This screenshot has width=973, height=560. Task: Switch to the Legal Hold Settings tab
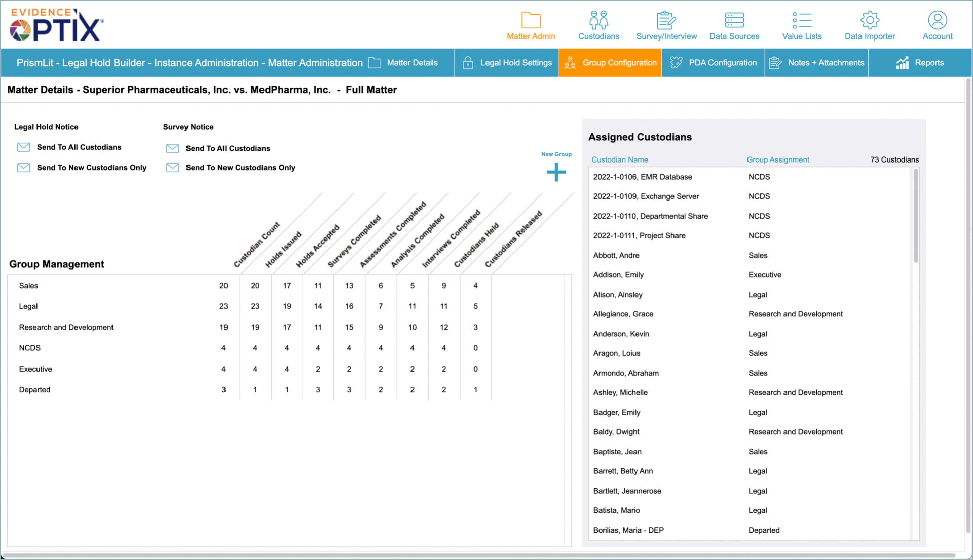tap(507, 63)
